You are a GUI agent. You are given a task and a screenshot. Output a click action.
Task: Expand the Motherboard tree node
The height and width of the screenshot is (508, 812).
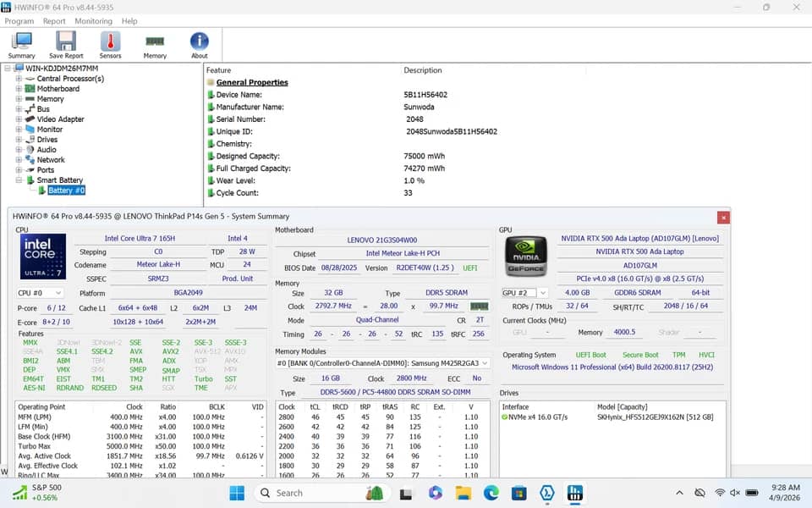[x=19, y=89]
